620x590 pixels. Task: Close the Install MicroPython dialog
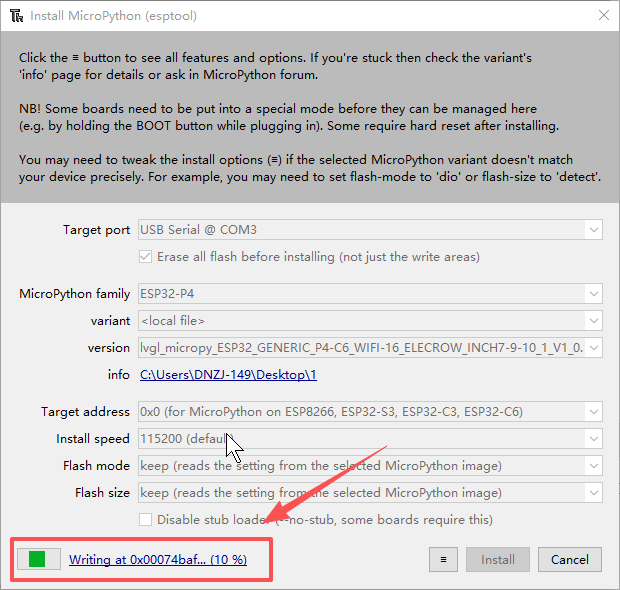(604, 15)
